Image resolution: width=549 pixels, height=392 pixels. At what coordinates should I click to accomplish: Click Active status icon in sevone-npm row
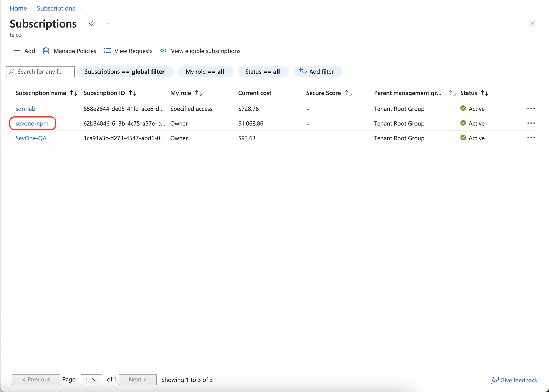(x=463, y=123)
